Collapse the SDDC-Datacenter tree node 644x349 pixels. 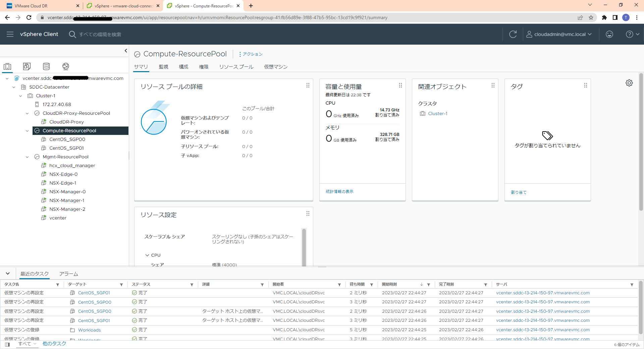14,87
